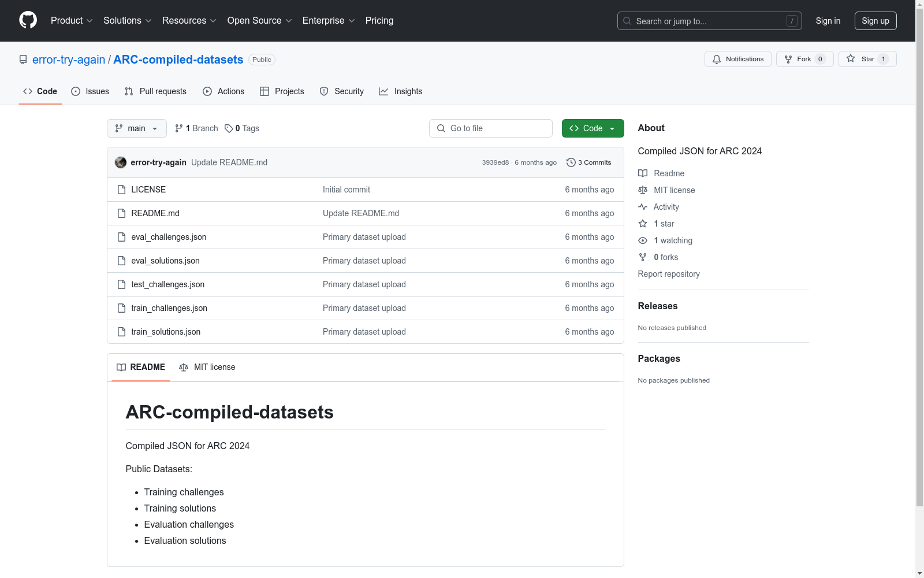Expand the Product menu
The image size is (924, 578).
point(72,21)
